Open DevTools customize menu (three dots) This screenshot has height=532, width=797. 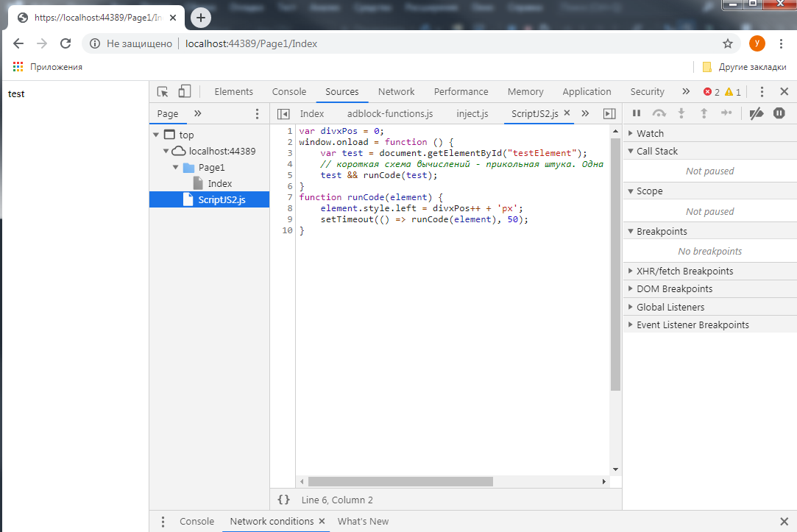[x=762, y=92]
